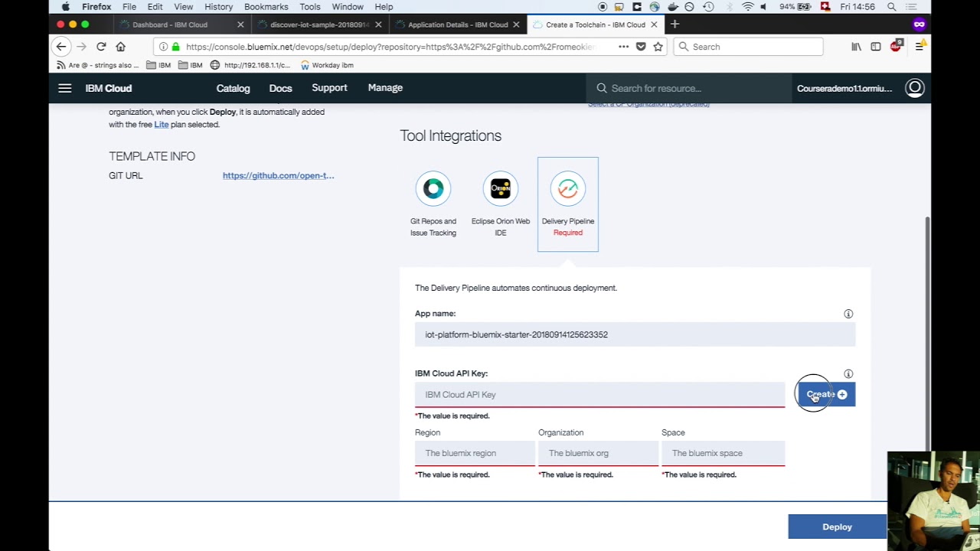Click the App name input field
The image size is (980, 551).
635,334
